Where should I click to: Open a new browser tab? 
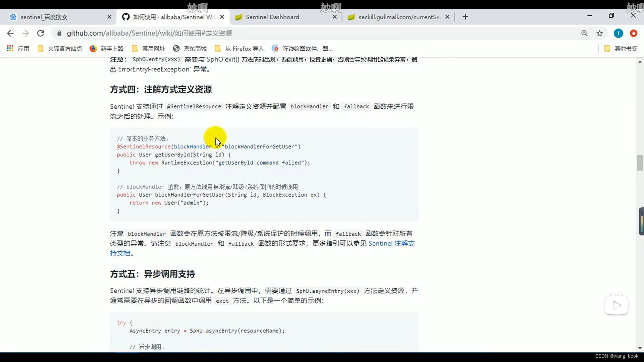(465, 17)
